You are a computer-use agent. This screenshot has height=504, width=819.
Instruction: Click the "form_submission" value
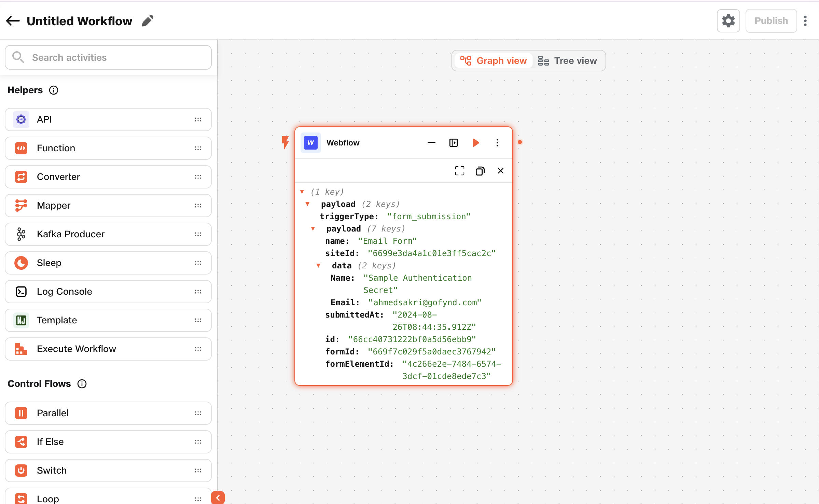point(429,216)
